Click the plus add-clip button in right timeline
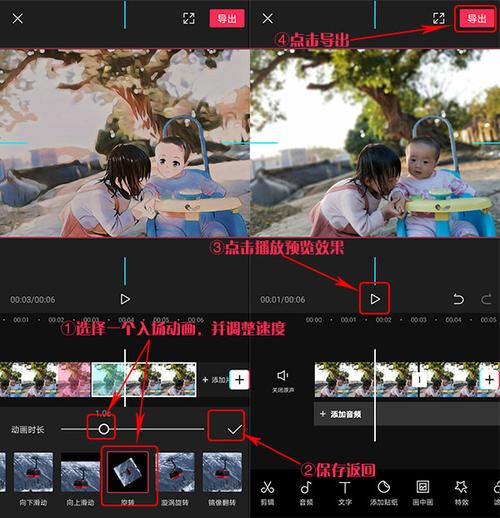 tap(489, 380)
